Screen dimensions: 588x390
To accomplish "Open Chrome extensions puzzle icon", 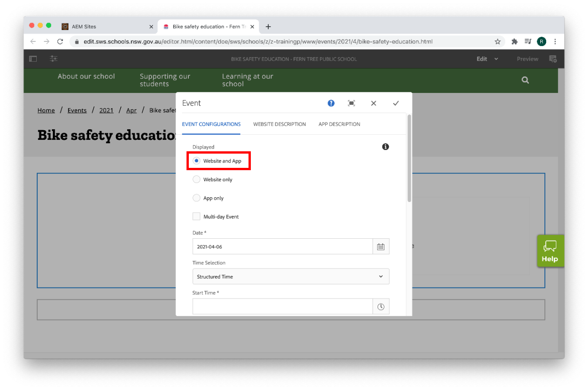I will (x=514, y=41).
